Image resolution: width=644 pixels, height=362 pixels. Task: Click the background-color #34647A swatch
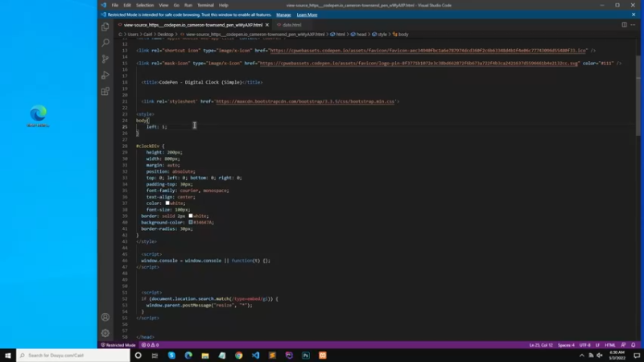coord(191,222)
